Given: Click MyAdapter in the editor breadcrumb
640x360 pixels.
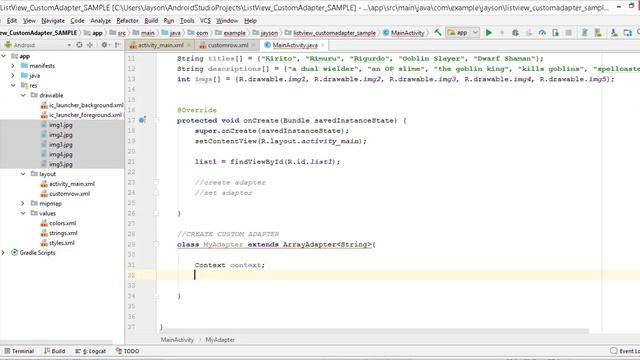Looking at the screenshot, I should [x=220, y=340].
